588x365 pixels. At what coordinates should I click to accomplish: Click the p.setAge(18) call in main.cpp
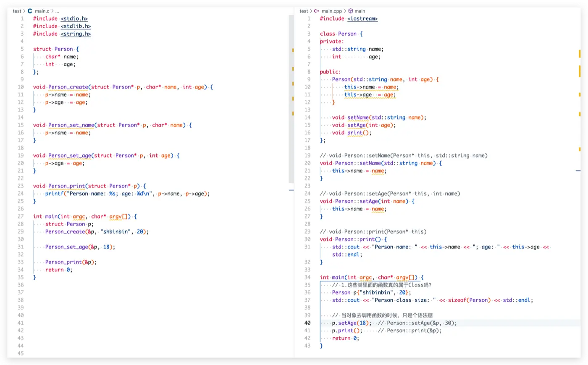(351, 323)
